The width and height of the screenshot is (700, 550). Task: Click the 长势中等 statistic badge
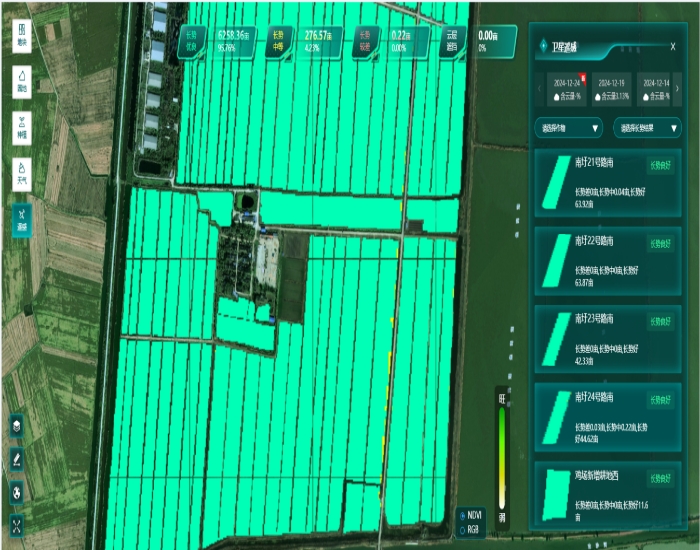282,40
